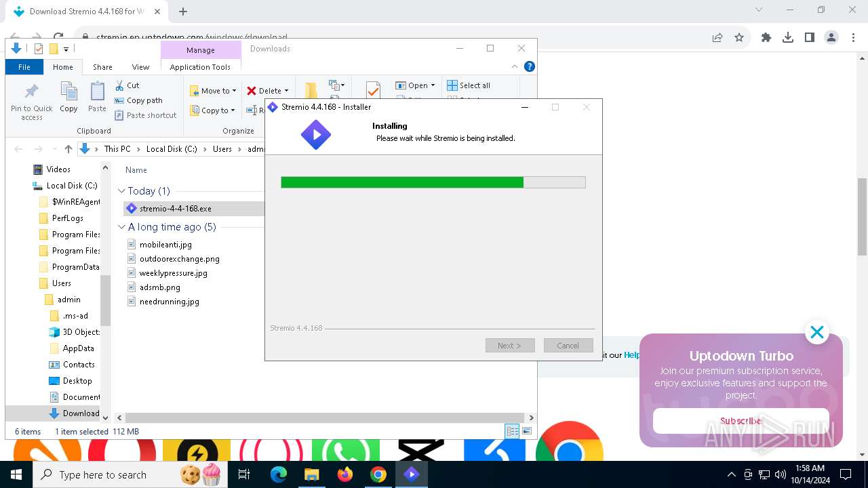Click Subscribe in Uptodown Turbo popup
The height and width of the screenshot is (488, 868).
741,421
